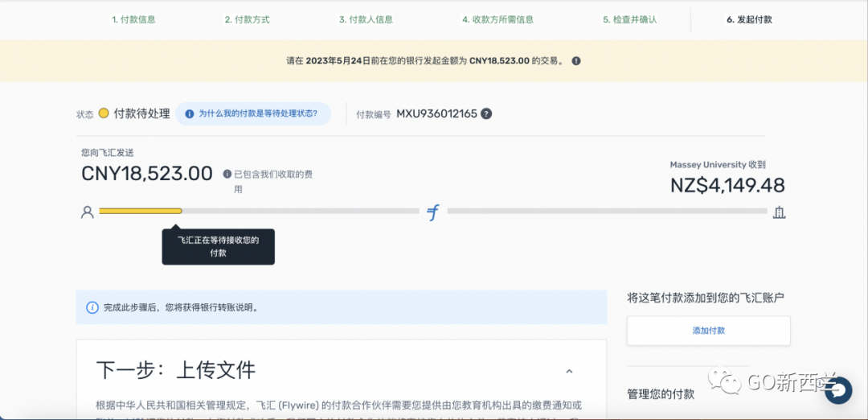The height and width of the screenshot is (420, 868).
Task: Click the 下一步：上传文件 heading
Action: (176, 371)
